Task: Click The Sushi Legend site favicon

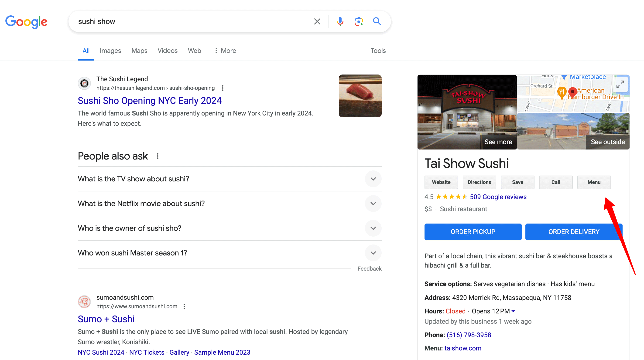Action: click(84, 83)
